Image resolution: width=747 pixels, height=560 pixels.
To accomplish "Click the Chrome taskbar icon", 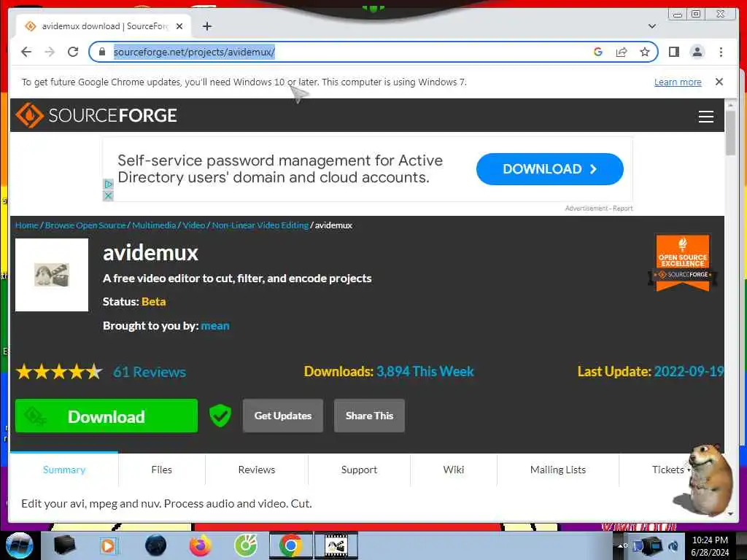I will pos(290,545).
